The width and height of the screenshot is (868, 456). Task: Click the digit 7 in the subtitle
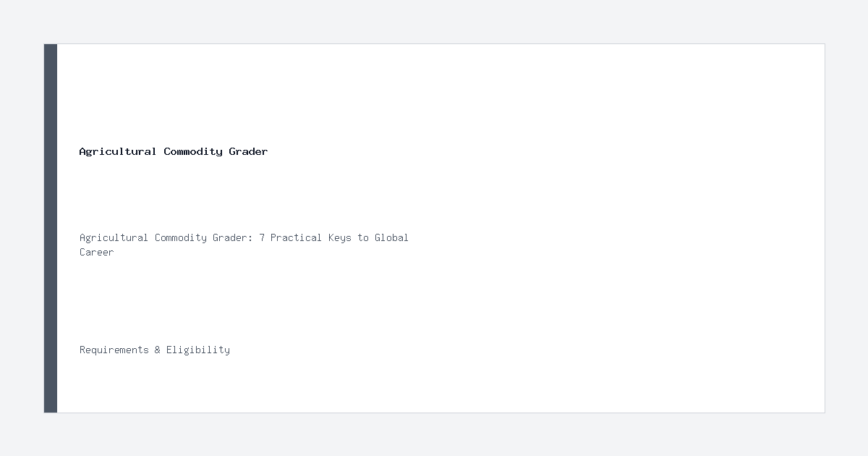[262, 237]
